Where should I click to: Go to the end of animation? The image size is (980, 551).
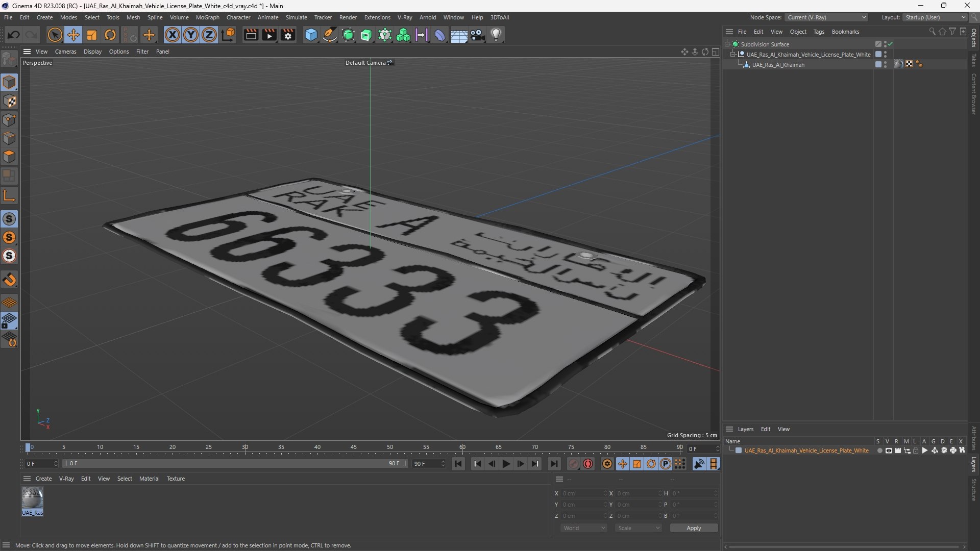click(x=554, y=464)
